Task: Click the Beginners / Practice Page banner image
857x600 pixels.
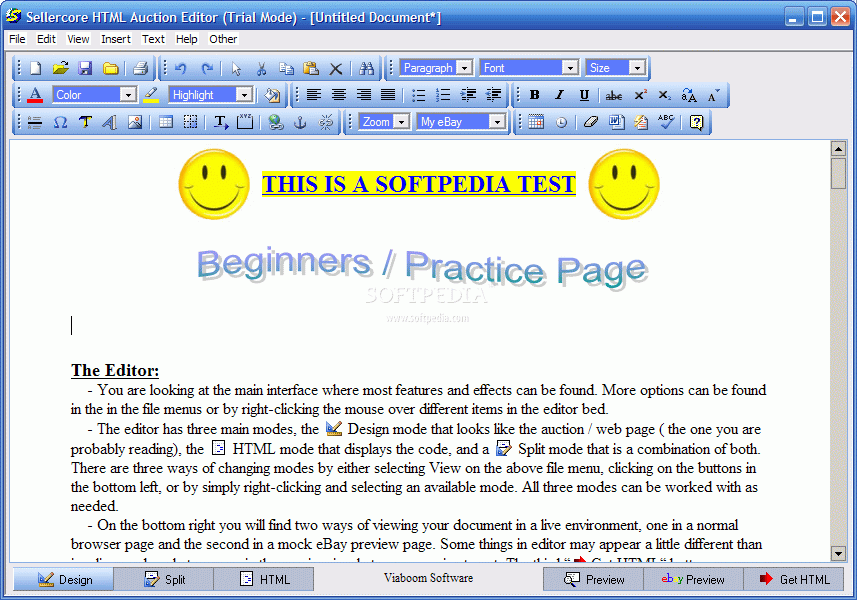Action: click(422, 268)
